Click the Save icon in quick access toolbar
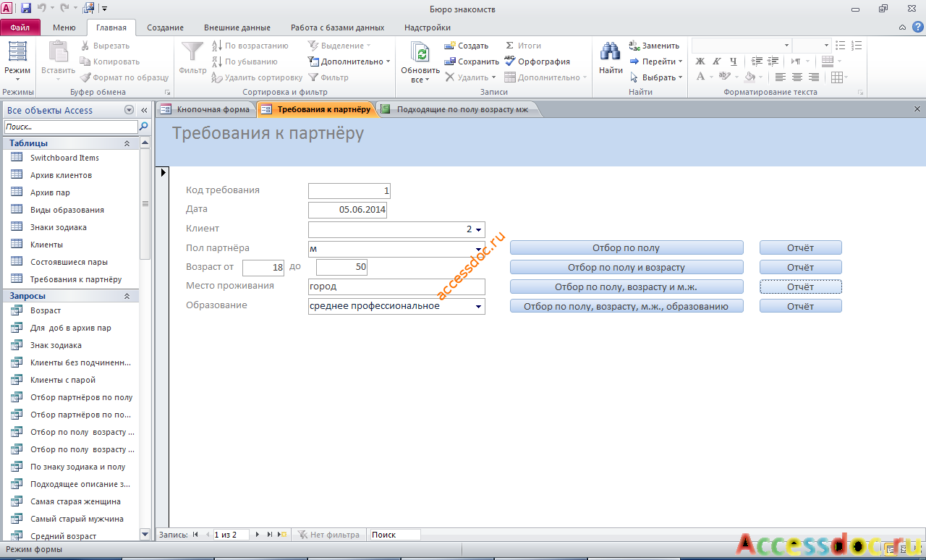Screen dimensions: 926x560 26,9
